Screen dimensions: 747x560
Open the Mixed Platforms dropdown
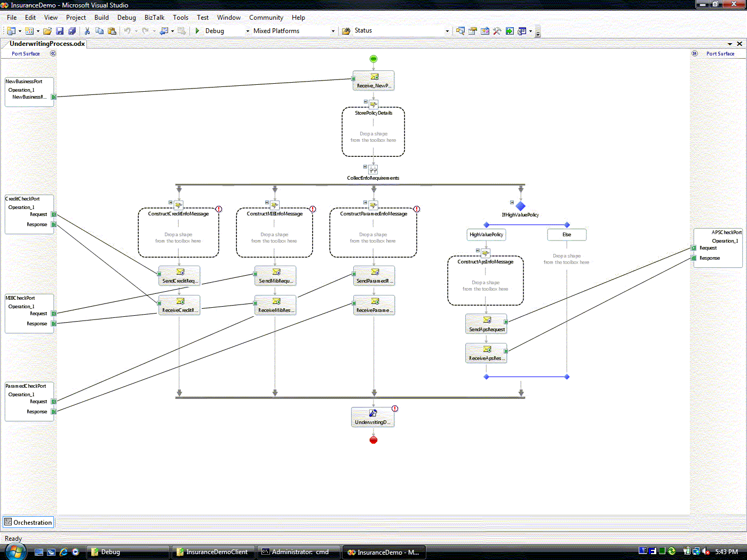point(333,31)
